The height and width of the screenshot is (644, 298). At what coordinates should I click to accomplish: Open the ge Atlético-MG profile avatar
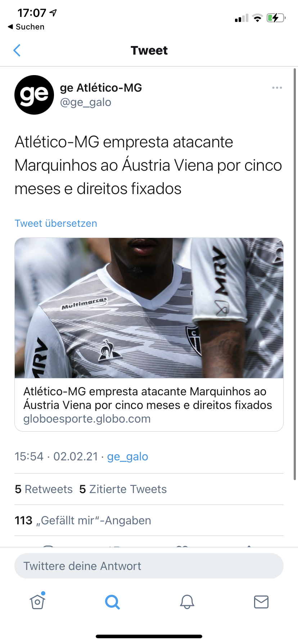[x=34, y=95]
